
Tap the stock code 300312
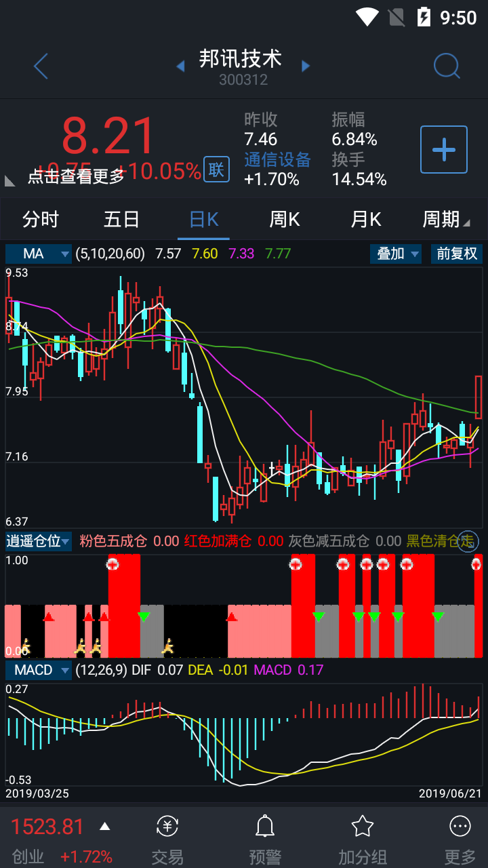(x=243, y=80)
